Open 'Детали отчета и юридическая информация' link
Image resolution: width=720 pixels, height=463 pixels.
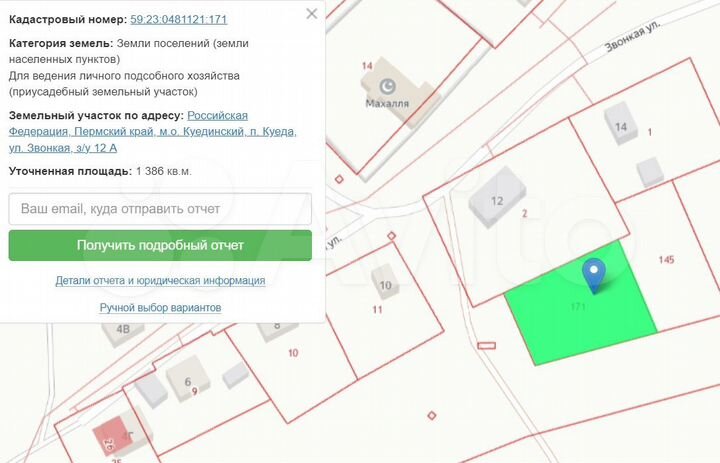(x=160, y=280)
